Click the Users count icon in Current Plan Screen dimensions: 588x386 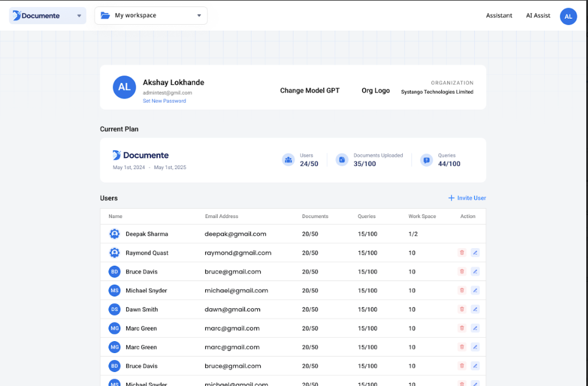point(288,160)
